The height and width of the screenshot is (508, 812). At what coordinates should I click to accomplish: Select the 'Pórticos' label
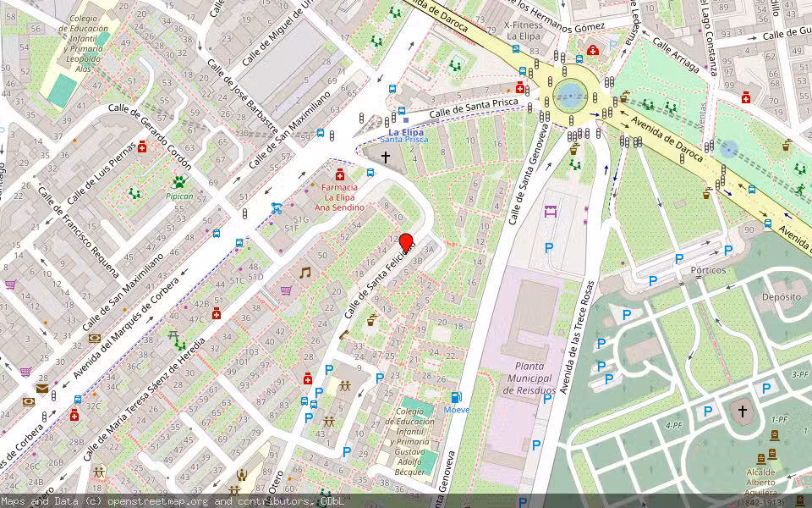pos(709,270)
